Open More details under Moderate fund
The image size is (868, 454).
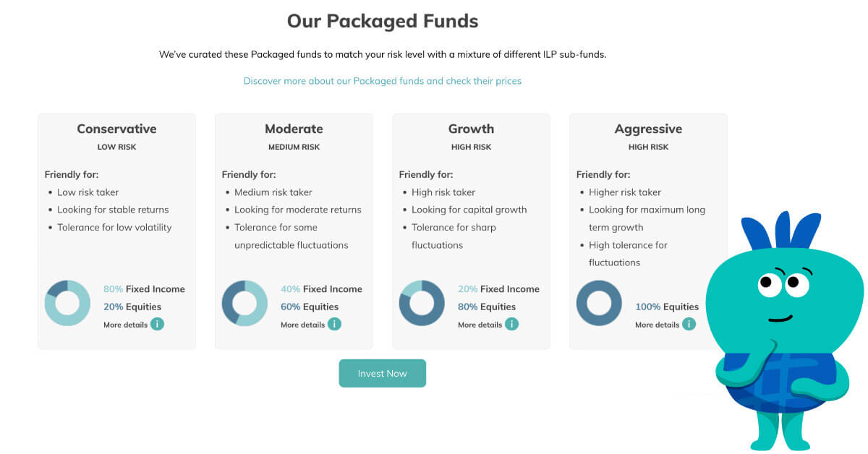click(302, 325)
